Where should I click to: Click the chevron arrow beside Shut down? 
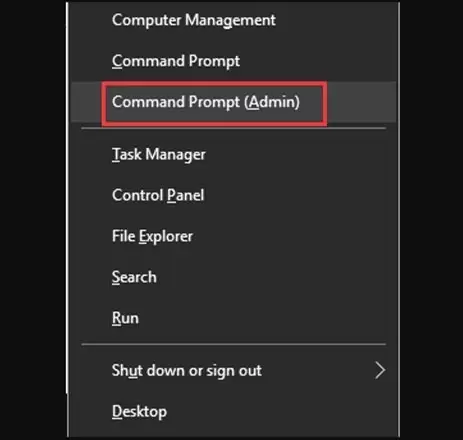[380, 370]
